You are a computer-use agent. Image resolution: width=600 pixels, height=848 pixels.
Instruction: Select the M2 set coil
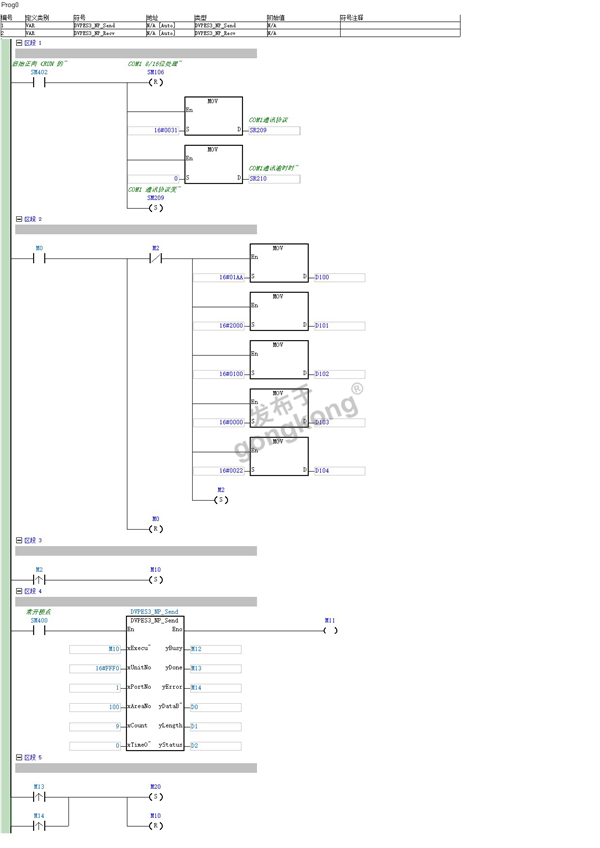coord(221,500)
